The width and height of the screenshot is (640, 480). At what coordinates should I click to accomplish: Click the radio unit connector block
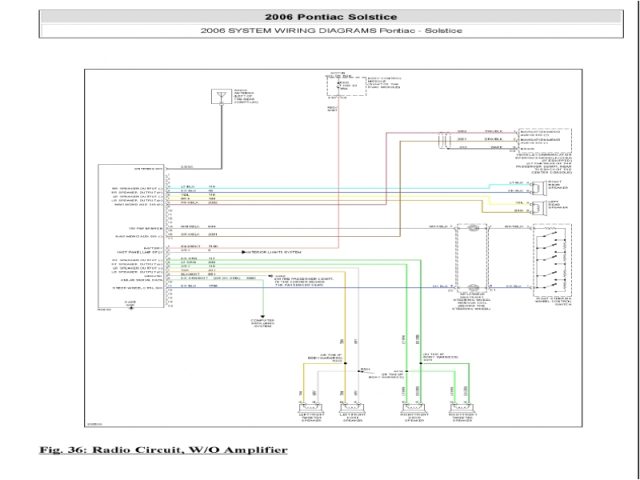tap(130, 235)
